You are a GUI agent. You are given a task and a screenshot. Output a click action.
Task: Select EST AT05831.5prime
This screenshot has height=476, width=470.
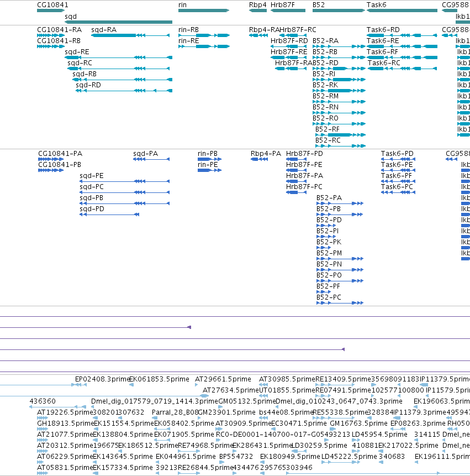point(65,468)
